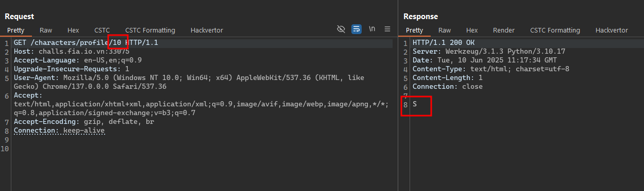The width and height of the screenshot is (644, 191).
Task: Open the Response CSTC Formatting tab
Action: pyautogui.click(x=555, y=30)
